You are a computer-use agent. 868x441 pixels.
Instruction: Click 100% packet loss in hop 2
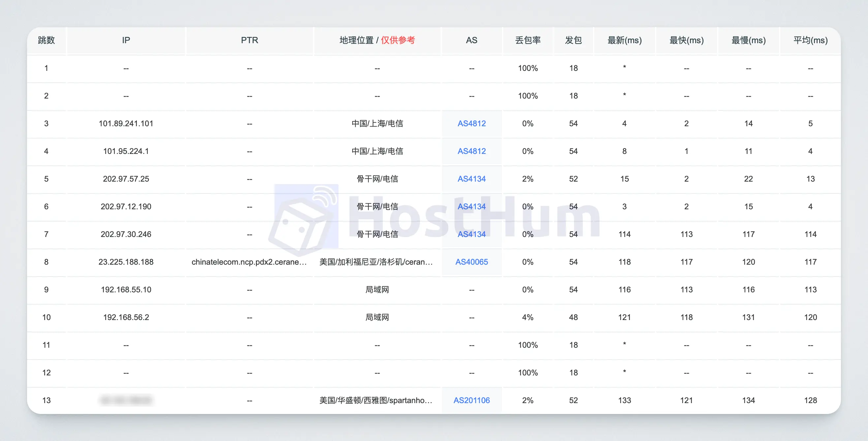(x=528, y=96)
